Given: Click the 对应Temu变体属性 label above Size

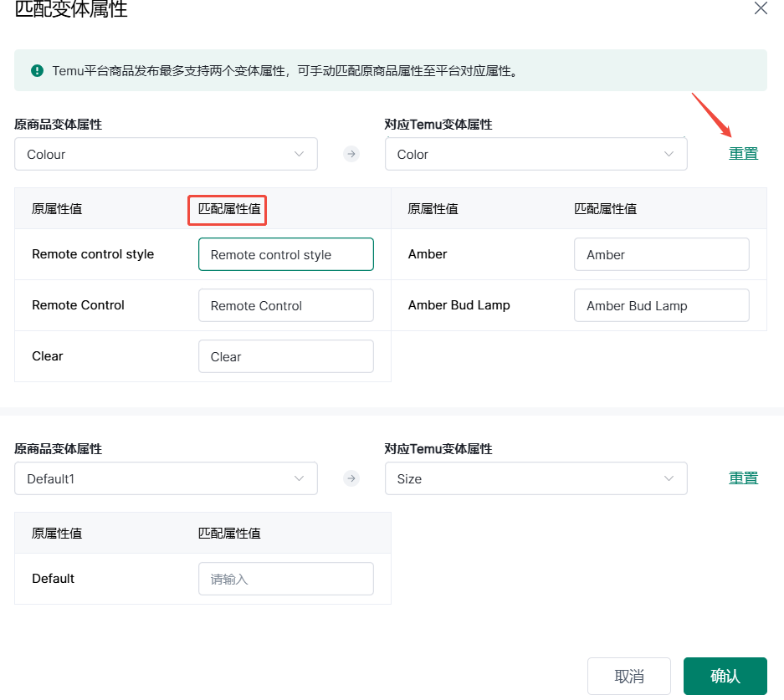Looking at the screenshot, I should click(438, 448).
